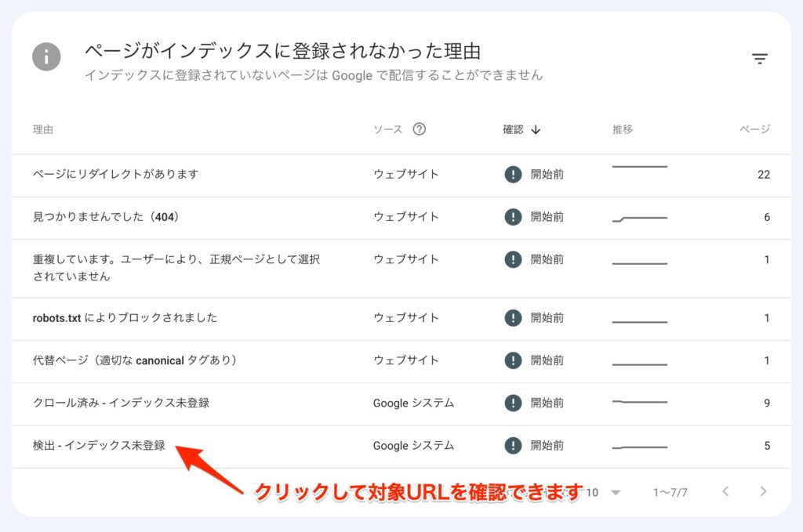Open the rows-per-page dropdown
The width and height of the screenshot is (803, 532).
pyautogui.click(x=616, y=492)
